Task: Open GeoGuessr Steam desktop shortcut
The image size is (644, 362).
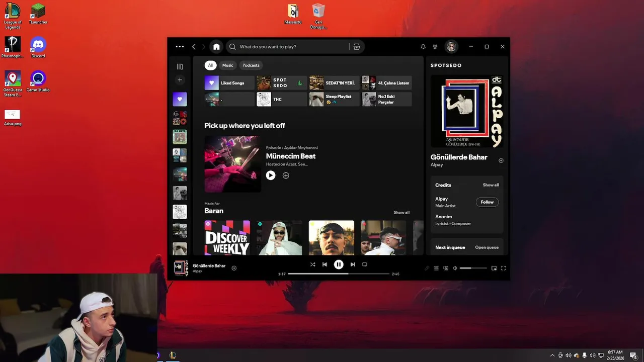Action: click(x=13, y=83)
